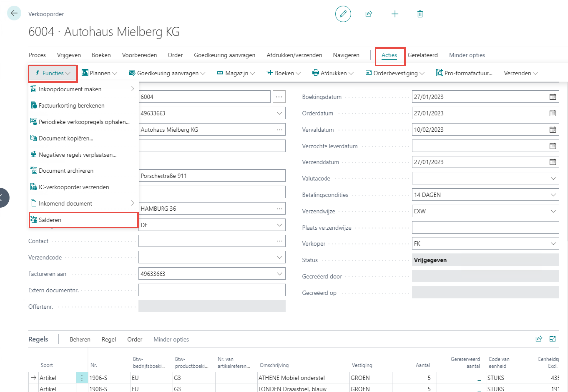Switch to the Gerelateerd tab

421,55
